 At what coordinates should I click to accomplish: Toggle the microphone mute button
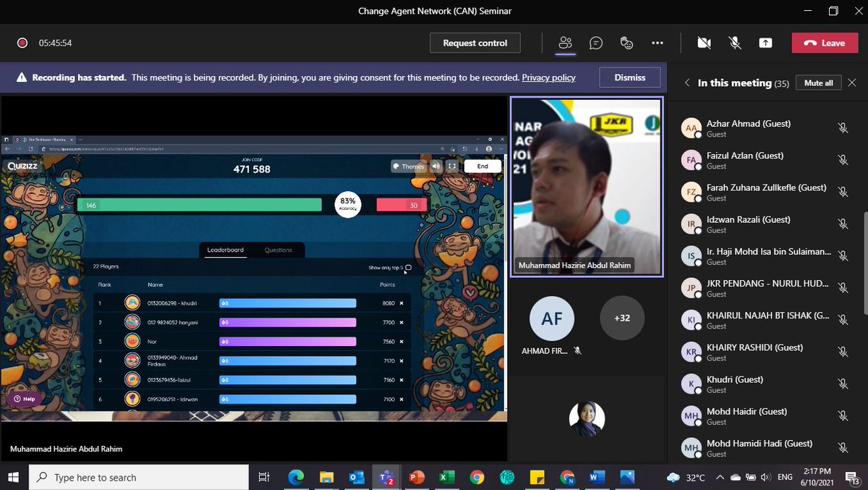click(x=735, y=43)
